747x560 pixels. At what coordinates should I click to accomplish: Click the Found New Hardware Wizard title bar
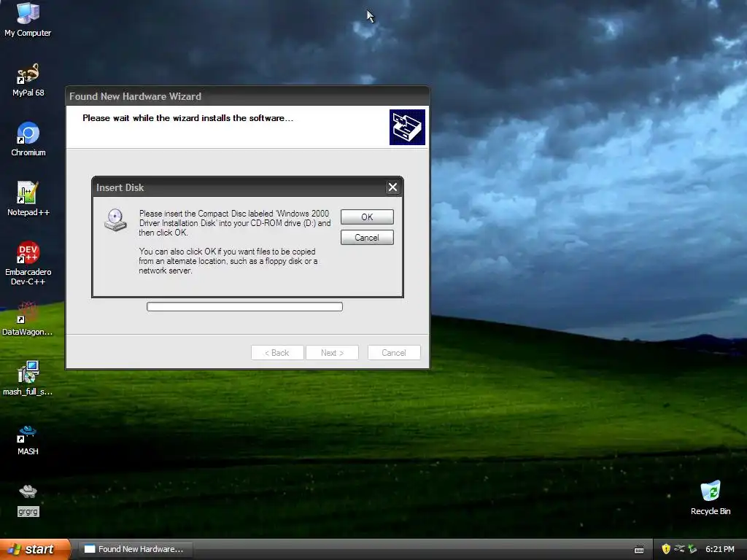[x=247, y=96]
